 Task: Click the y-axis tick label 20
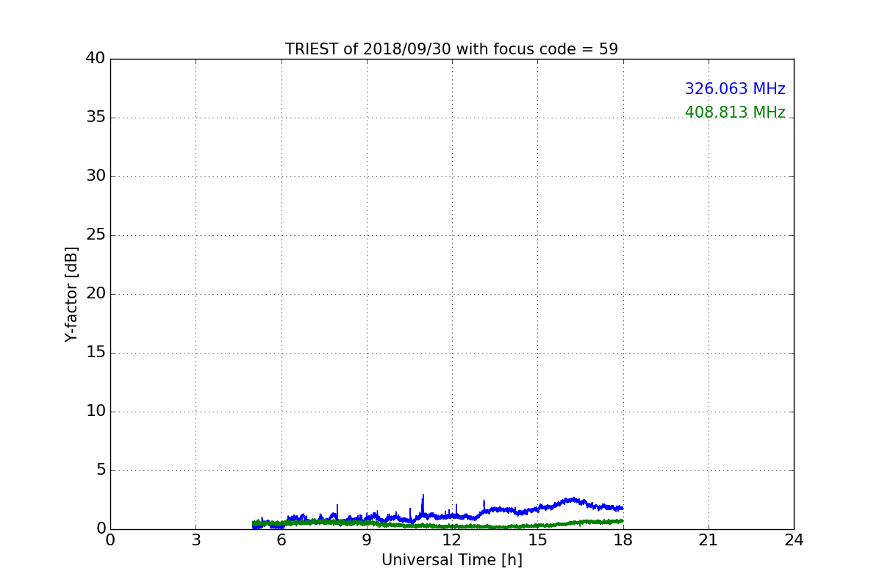[96, 294]
